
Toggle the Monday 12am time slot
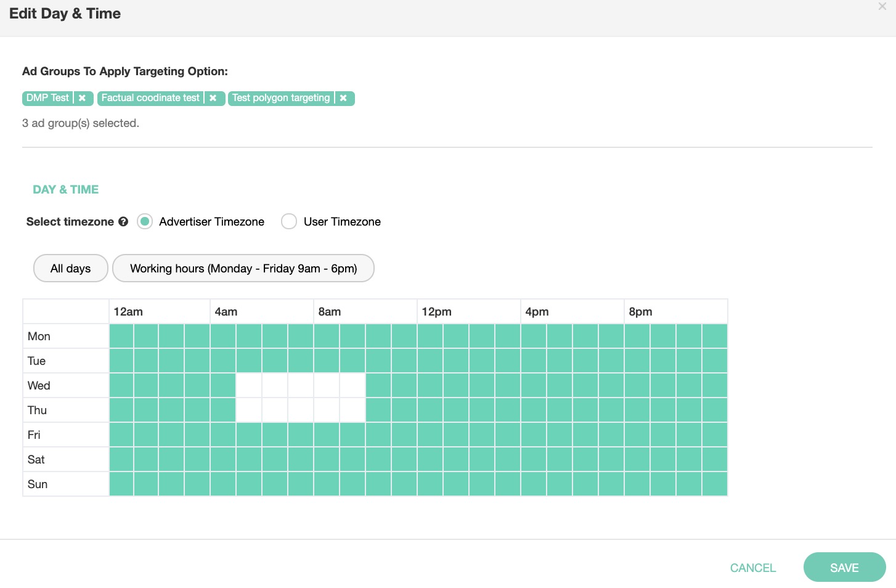coord(121,337)
